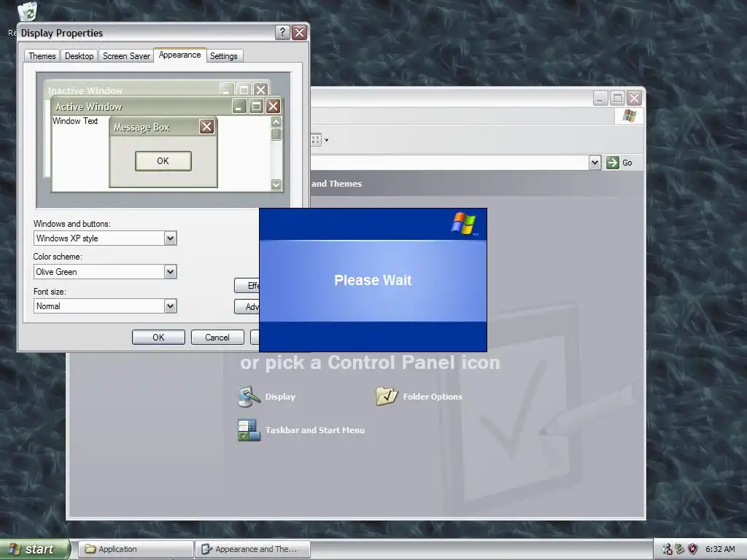Click the red security shield tray icon
The width and height of the screenshot is (747, 560).
coord(692,549)
